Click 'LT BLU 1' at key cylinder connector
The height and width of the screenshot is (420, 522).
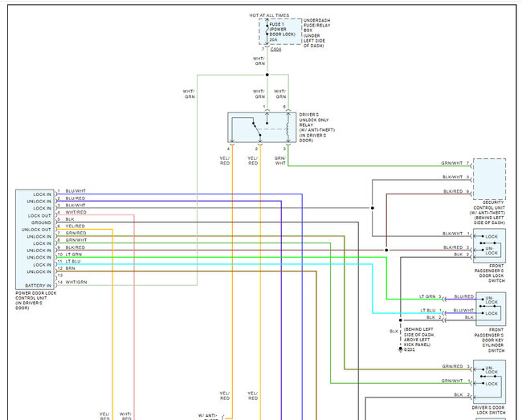pos(430,311)
